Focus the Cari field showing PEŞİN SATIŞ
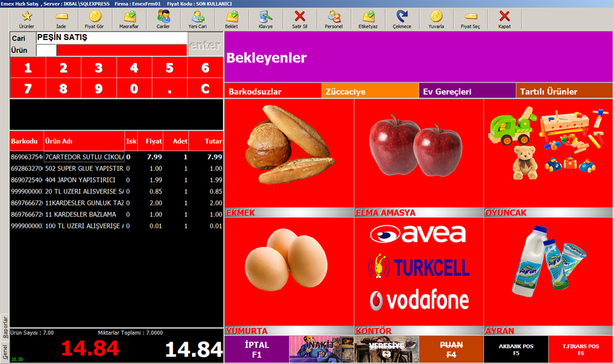Viewport: 614px width, 364px height. click(112, 38)
